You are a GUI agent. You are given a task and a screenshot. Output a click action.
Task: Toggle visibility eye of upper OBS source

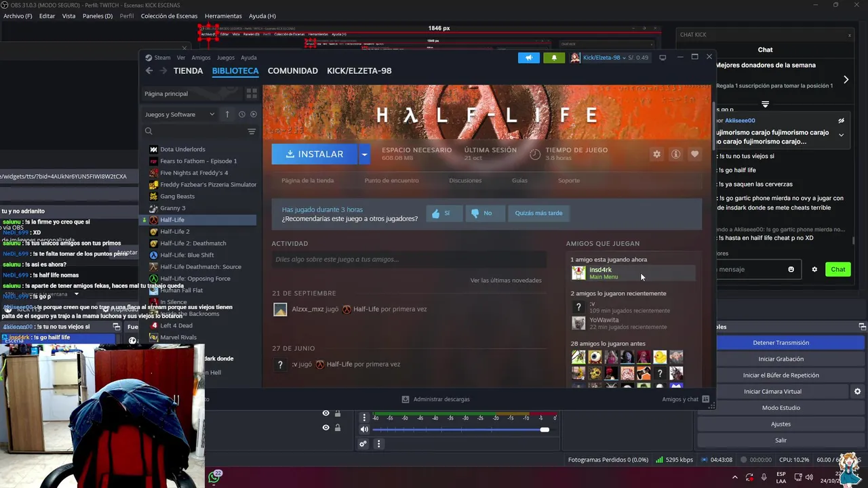click(326, 413)
